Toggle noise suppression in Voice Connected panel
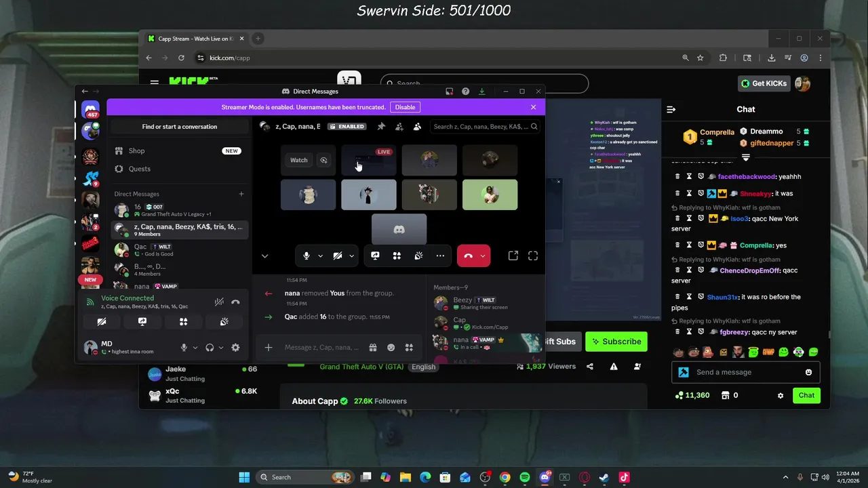This screenshot has height=488, width=868. coord(219,302)
